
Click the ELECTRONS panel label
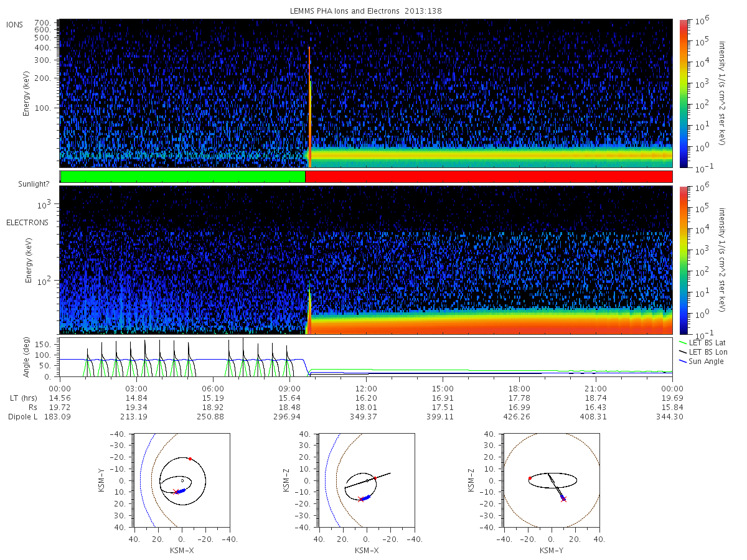point(27,222)
